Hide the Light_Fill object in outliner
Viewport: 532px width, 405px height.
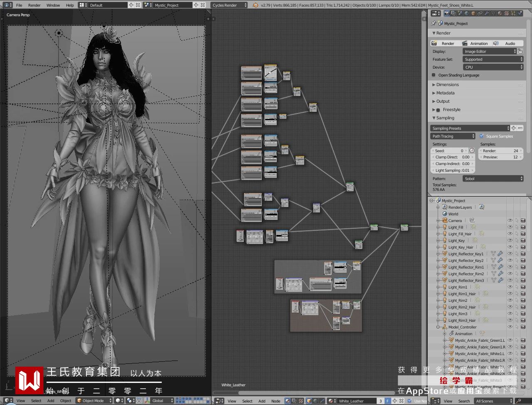click(510, 227)
